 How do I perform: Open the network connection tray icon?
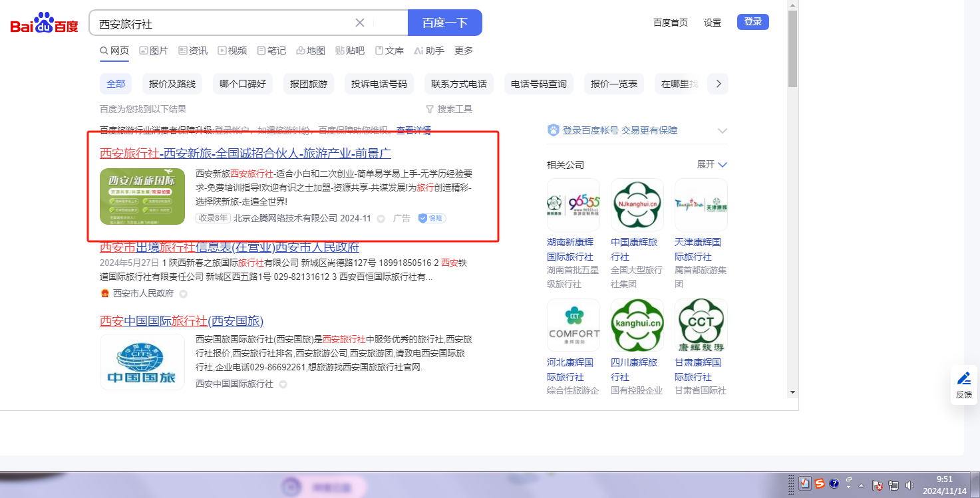(x=893, y=485)
